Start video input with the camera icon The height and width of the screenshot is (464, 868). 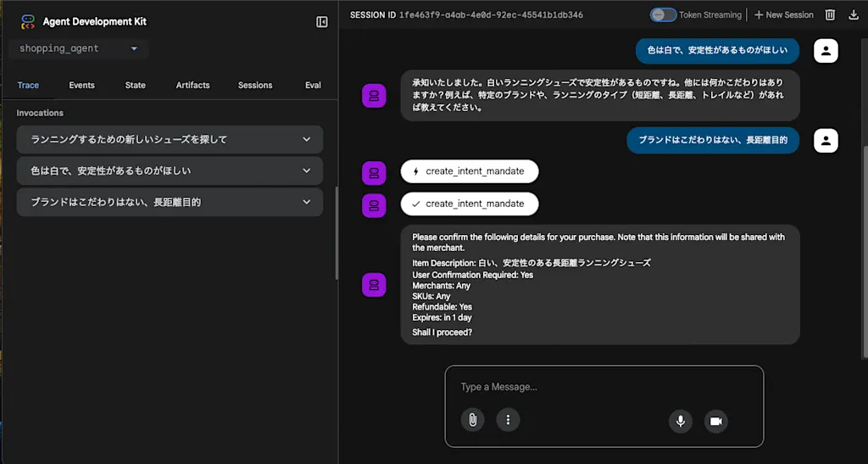click(715, 422)
